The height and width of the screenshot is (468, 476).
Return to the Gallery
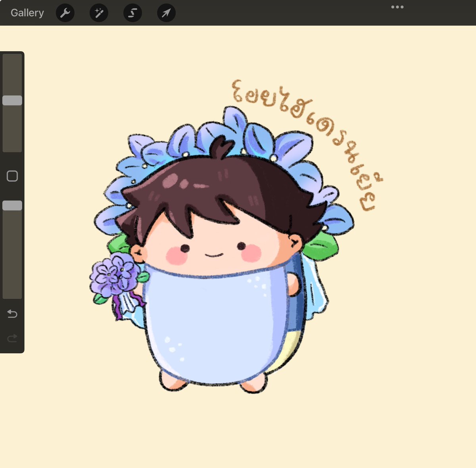(x=27, y=12)
